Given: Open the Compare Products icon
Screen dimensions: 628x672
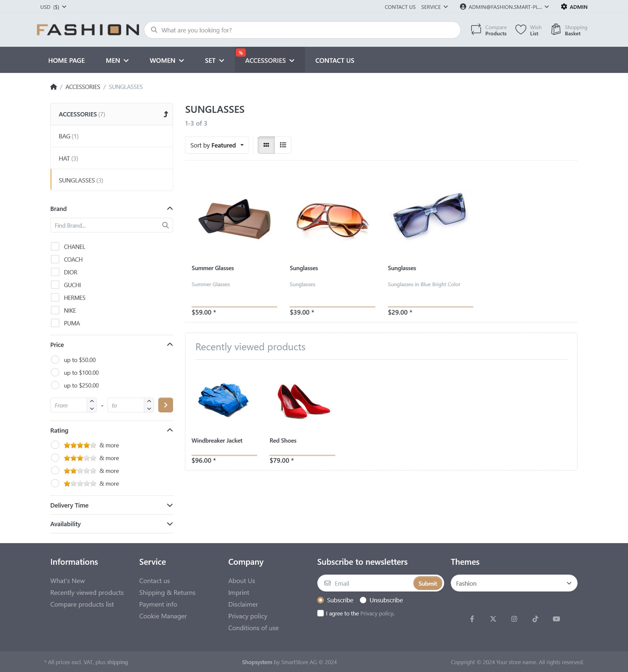Looking at the screenshot, I should 475,30.
